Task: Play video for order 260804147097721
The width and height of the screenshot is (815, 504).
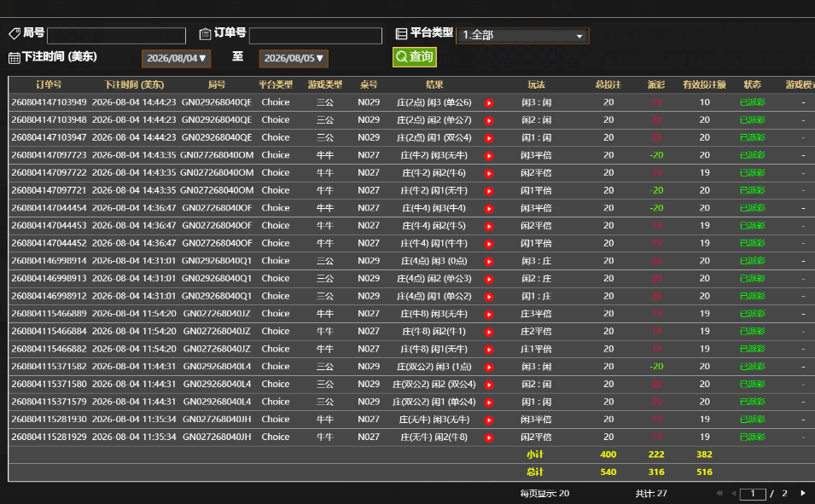Action: pyautogui.click(x=489, y=191)
